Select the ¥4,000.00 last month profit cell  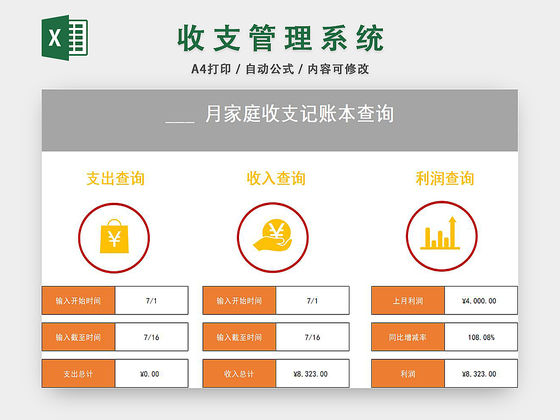(481, 300)
